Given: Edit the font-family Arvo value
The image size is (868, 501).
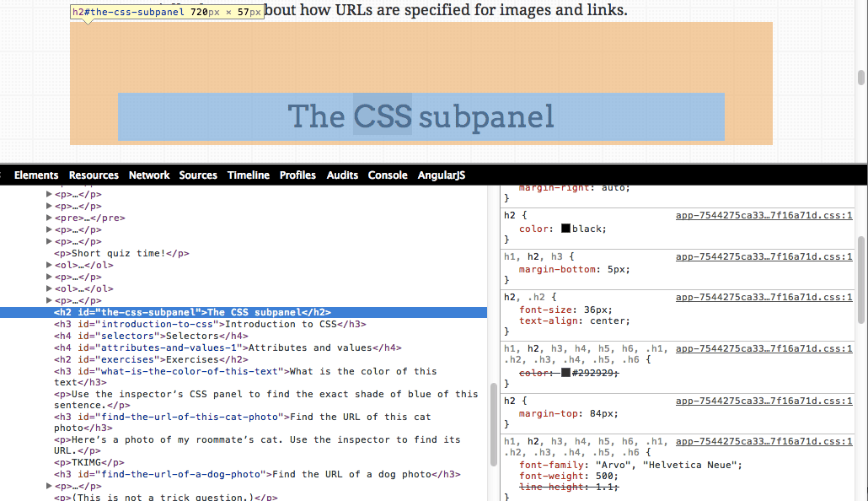Looking at the screenshot, I should [x=666, y=465].
